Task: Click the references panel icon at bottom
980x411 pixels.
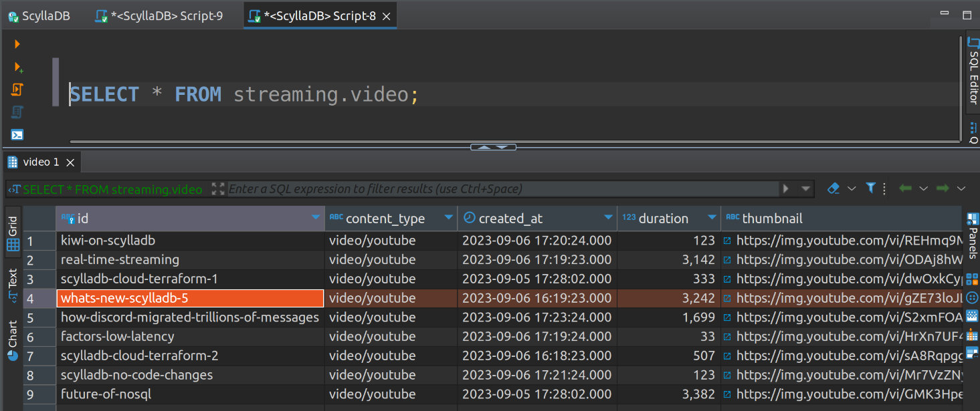Action: [x=973, y=352]
